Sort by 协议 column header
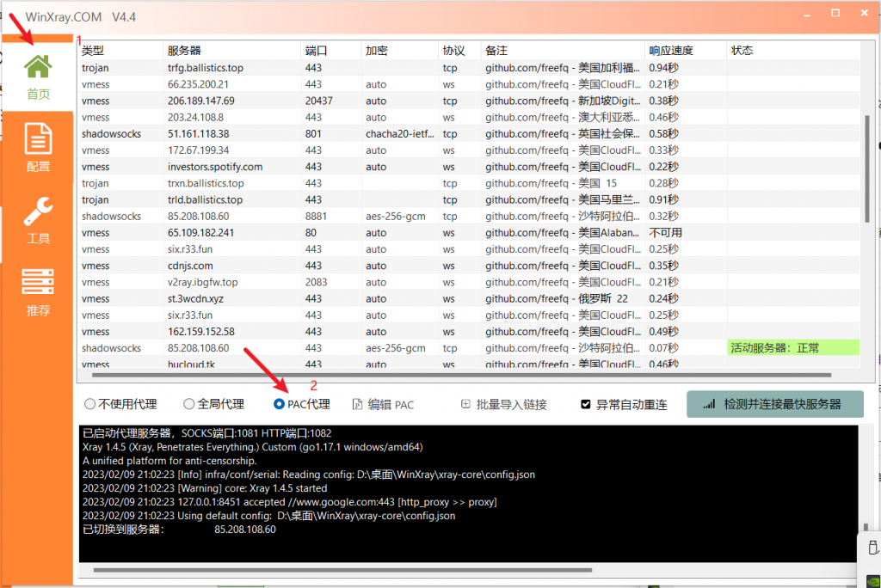This screenshot has width=881, height=588. pos(459,51)
